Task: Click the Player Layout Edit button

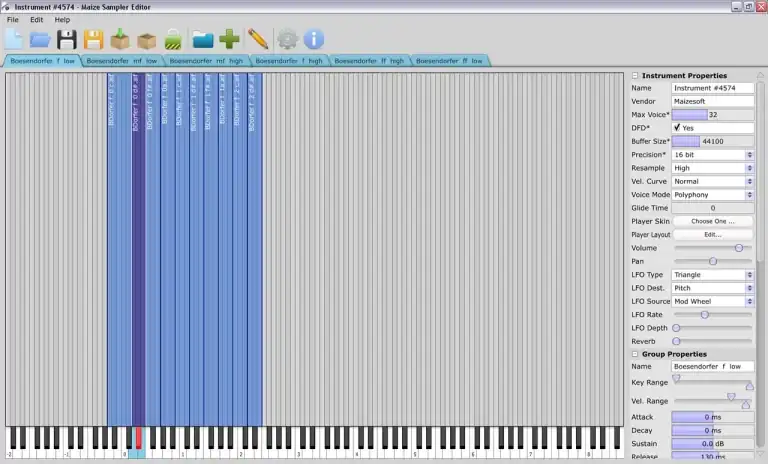Action: click(x=713, y=234)
